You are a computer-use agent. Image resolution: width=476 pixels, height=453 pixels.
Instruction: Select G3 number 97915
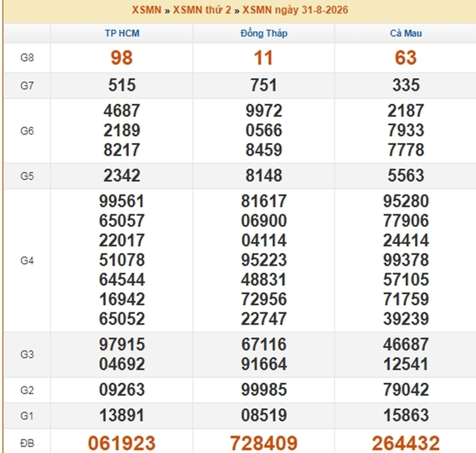[x=122, y=345]
